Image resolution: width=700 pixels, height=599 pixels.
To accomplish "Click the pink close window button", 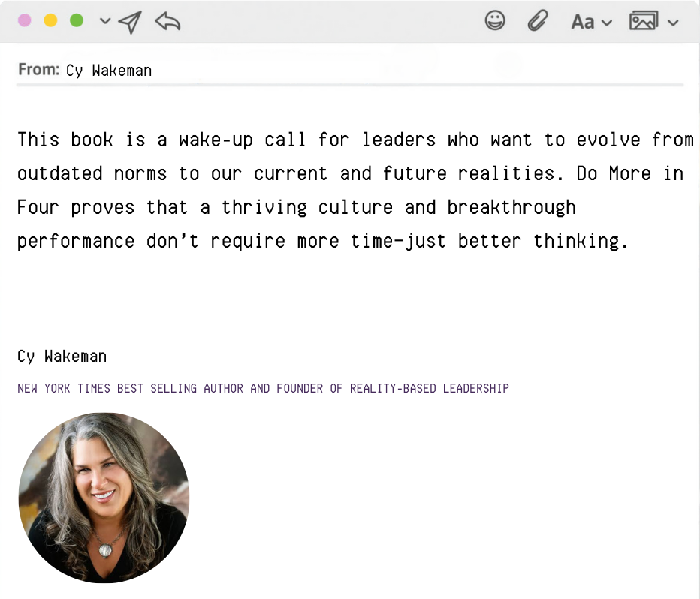I will coord(25,20).
